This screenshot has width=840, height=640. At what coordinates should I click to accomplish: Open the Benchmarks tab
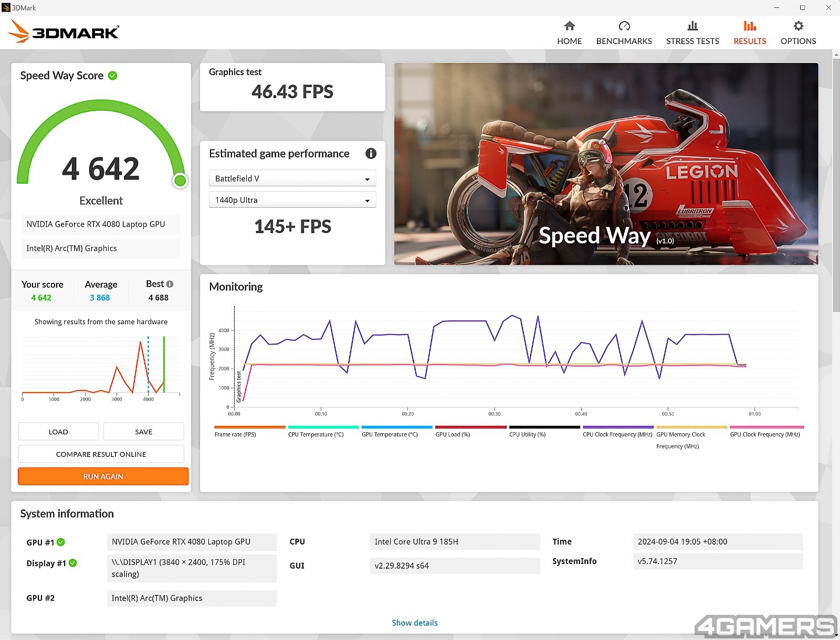(624, 33)
